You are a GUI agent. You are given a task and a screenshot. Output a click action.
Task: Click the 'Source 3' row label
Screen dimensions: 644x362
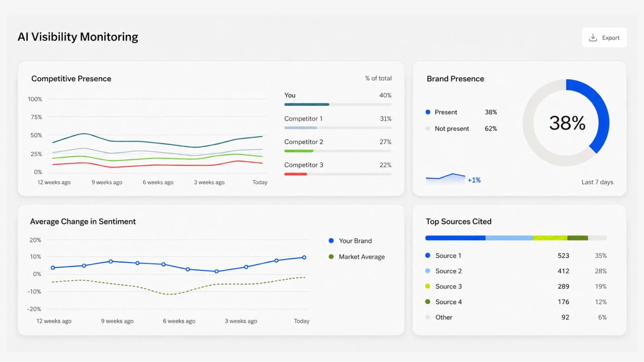448,286
